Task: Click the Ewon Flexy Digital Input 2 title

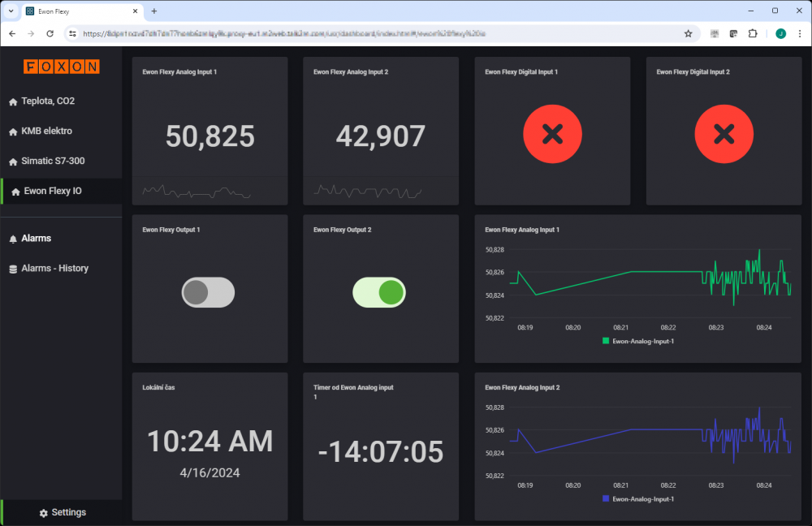Action: 693,72
